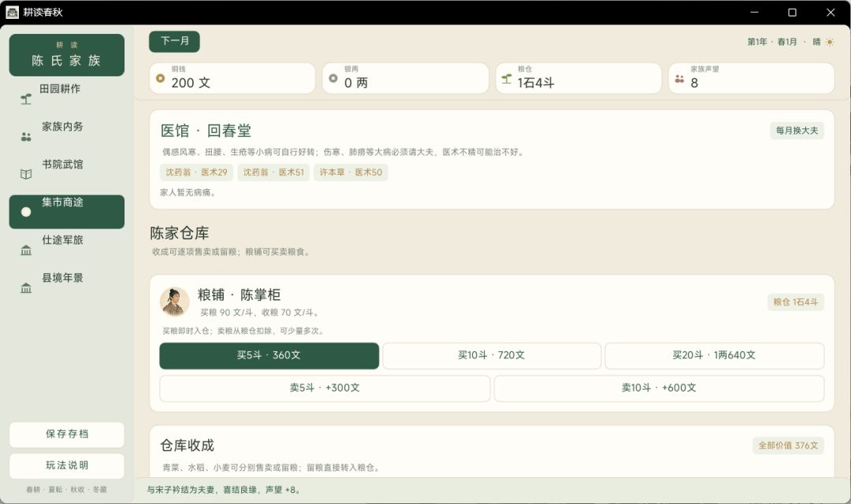Click the 仓库收成 heading
Screen dimensions: 851x504
(188, 446)
